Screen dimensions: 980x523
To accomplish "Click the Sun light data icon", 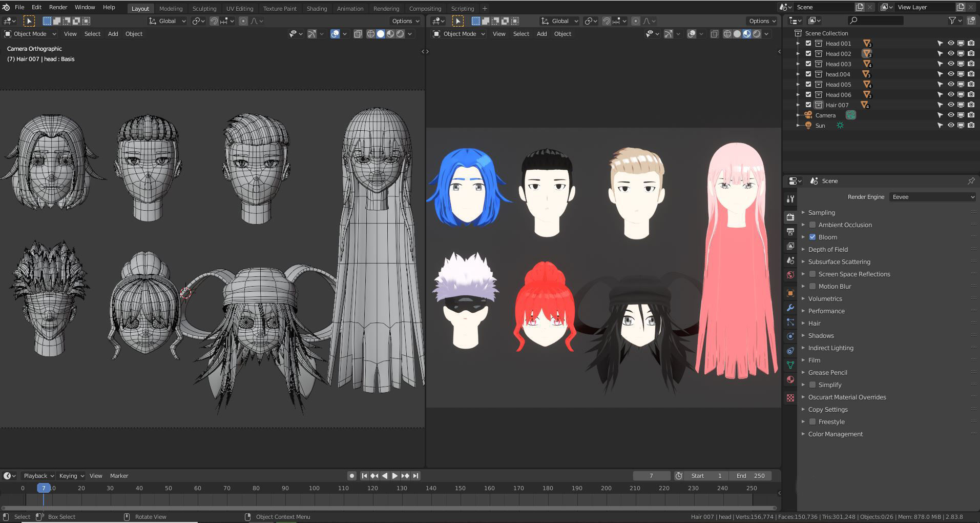I will point(840,126).
